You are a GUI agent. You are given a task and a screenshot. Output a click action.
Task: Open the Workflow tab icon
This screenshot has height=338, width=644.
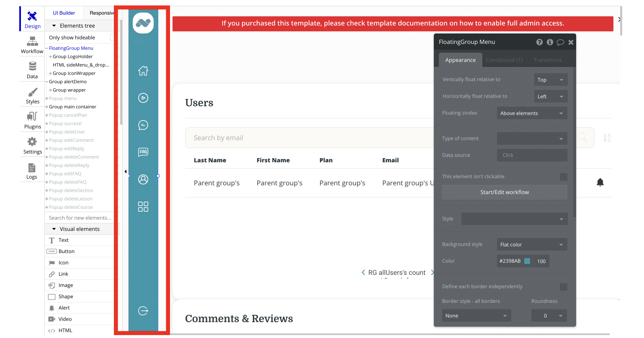[x=32, y=41]
